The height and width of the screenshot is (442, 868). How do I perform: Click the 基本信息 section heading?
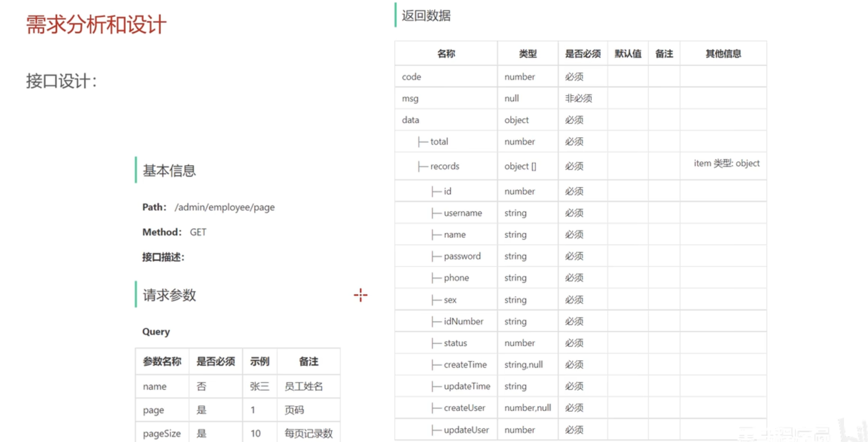click(169, 171)
